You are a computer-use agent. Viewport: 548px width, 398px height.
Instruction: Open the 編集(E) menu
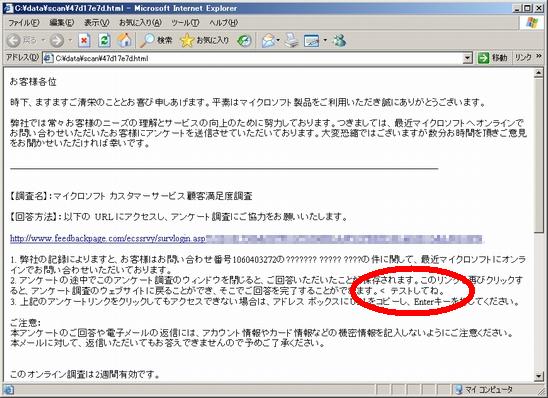(62, 23)
